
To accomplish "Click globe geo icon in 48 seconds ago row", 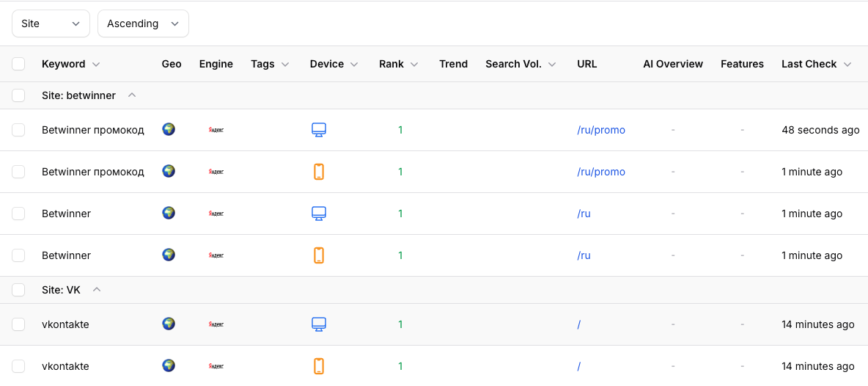I will pyautogui.click(x=169, y=130).
